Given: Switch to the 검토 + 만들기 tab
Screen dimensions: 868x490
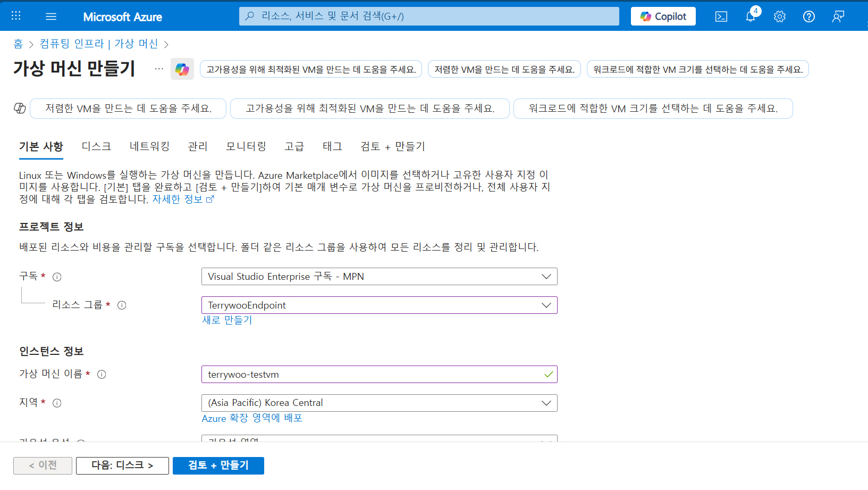Looking at the screenshot, I should pos(393,146).
